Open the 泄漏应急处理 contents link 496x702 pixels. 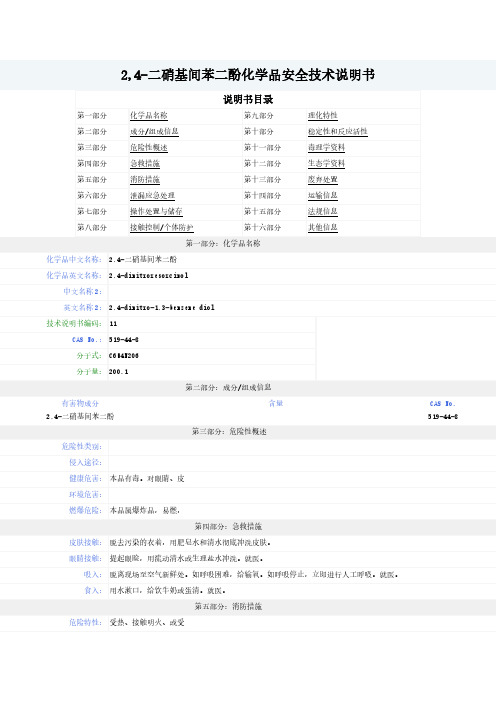[x=152, y=196]
